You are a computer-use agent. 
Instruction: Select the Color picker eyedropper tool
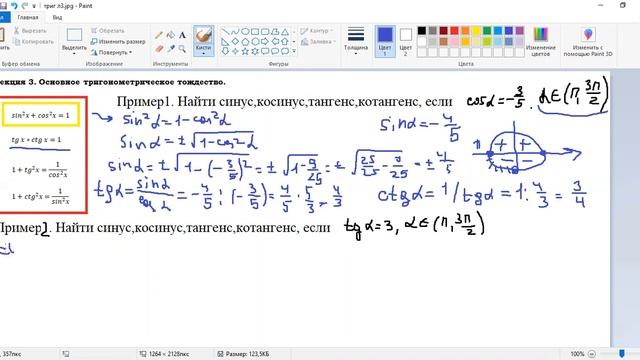[171, 49]
